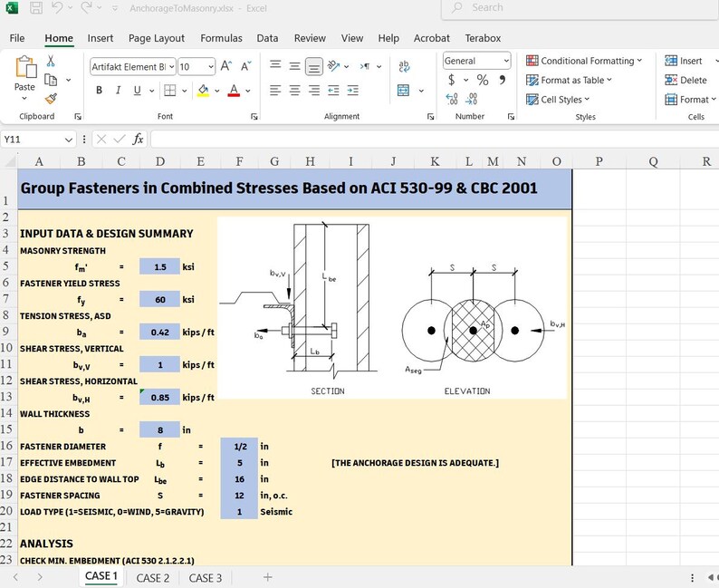Switch to CASE 3 sheet
This screenshot has width=719, height=588.
coord(206,578)
